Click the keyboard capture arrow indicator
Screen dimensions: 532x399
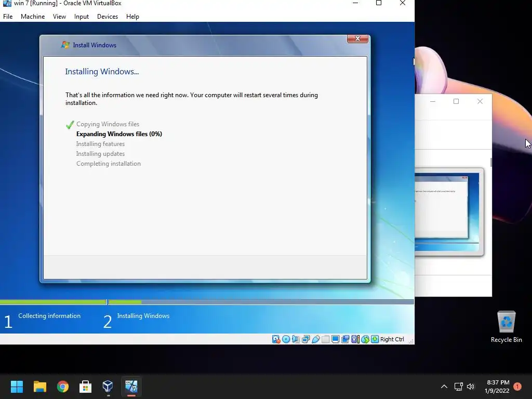(375, 339)
